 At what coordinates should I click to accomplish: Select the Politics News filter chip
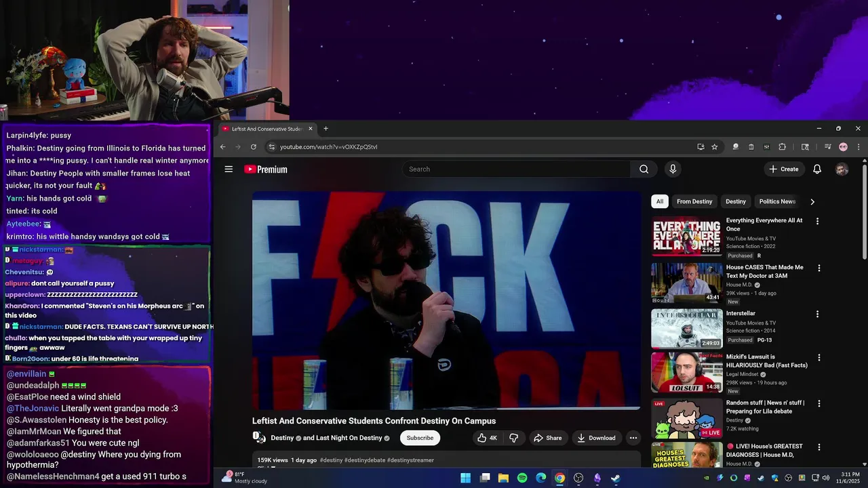(777, 201)
